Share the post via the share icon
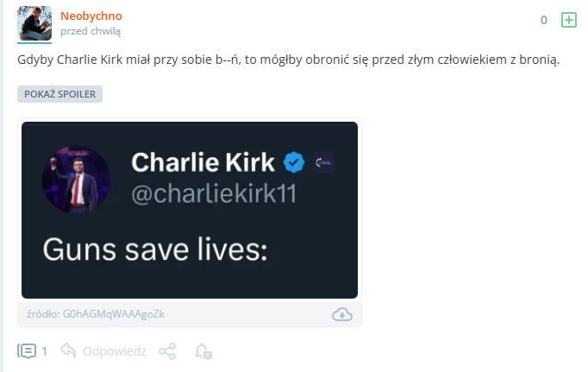Image resolution: width=588 pixels, height=372 pixels. pos(167,351)
